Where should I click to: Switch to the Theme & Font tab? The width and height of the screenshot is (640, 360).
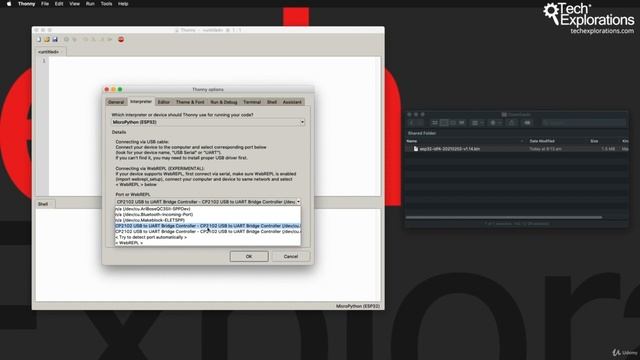190,102
